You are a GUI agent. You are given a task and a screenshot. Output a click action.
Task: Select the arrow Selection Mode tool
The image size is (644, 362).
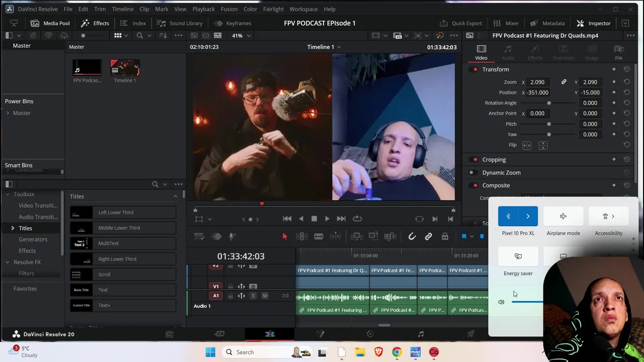pos(285,236)
